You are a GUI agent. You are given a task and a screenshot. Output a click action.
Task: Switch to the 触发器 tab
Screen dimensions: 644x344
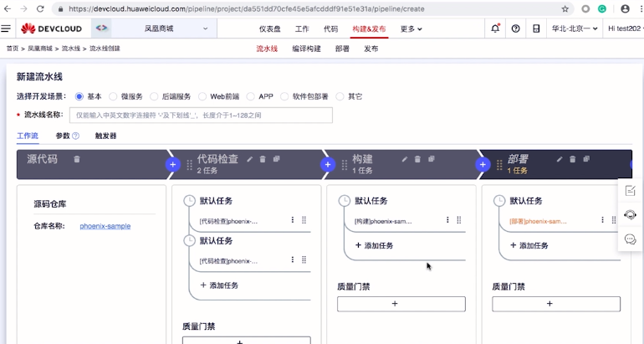pyautogui.click(x=105, y=136)
